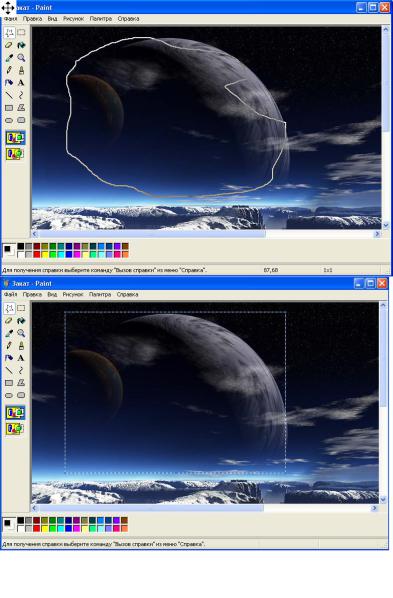Open Вид menu in lower Paint window
Image resolution: width=393 pixels, height=598 pixels.
pyautogui.click(x=52, y=294)
